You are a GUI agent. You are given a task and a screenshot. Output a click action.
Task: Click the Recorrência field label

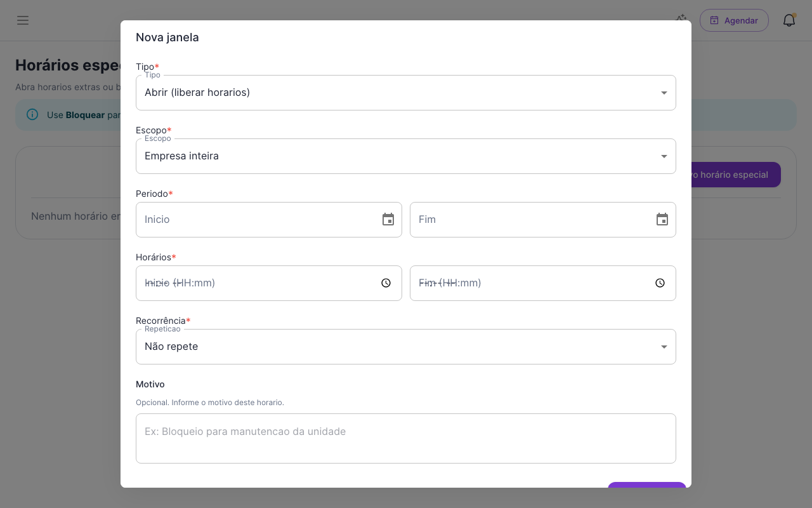(x=163, y=321)
